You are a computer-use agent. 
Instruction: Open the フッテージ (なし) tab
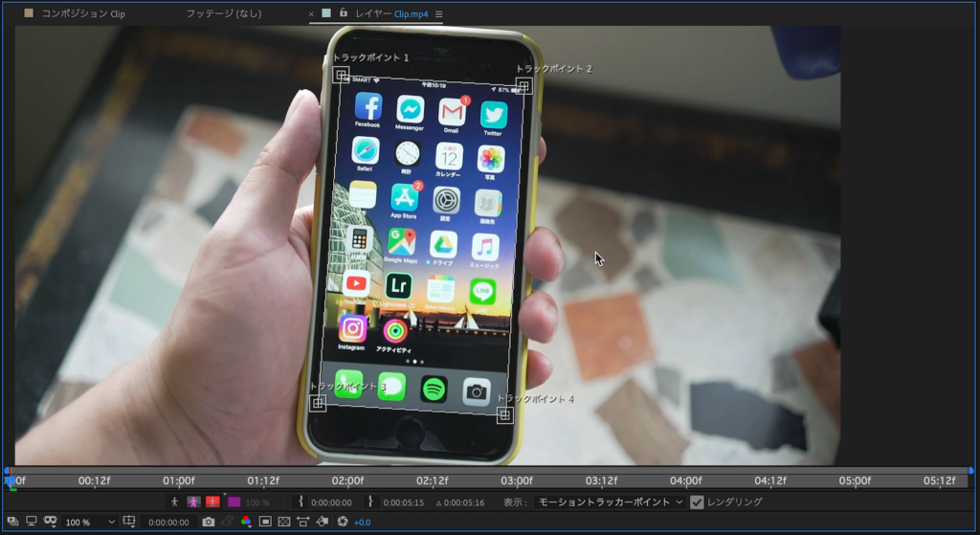coord(224,13)
